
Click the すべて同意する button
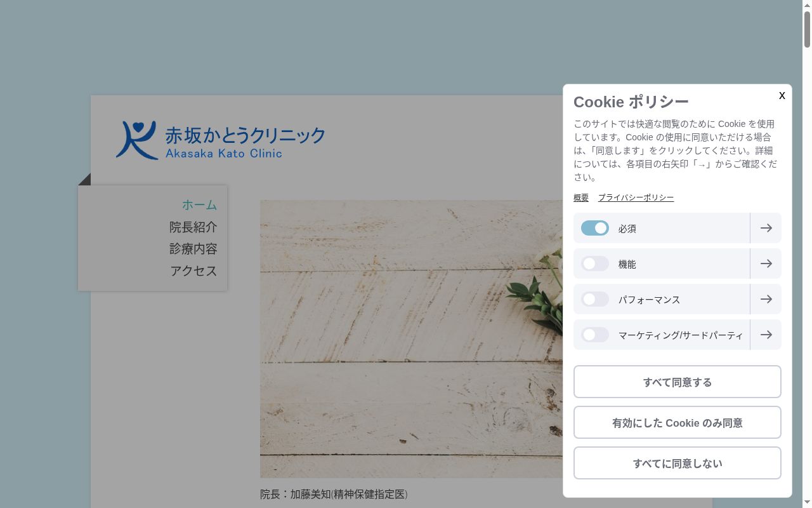[x=678, y=382]
